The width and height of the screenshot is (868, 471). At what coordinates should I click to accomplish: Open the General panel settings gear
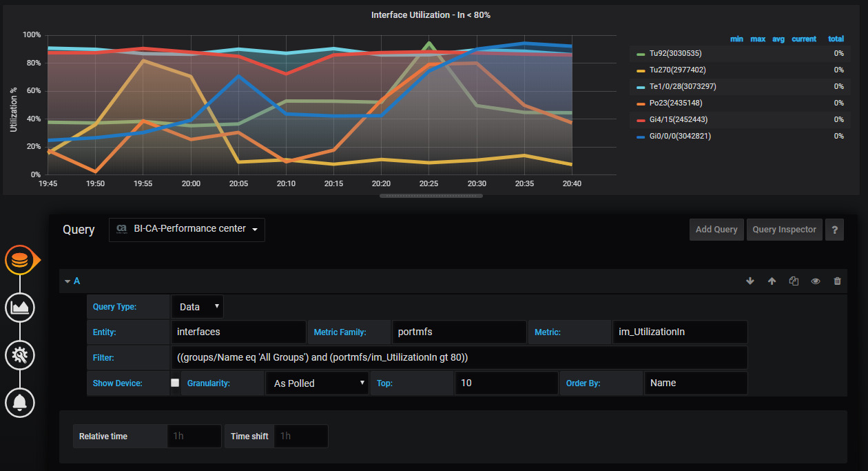[19, 355]
